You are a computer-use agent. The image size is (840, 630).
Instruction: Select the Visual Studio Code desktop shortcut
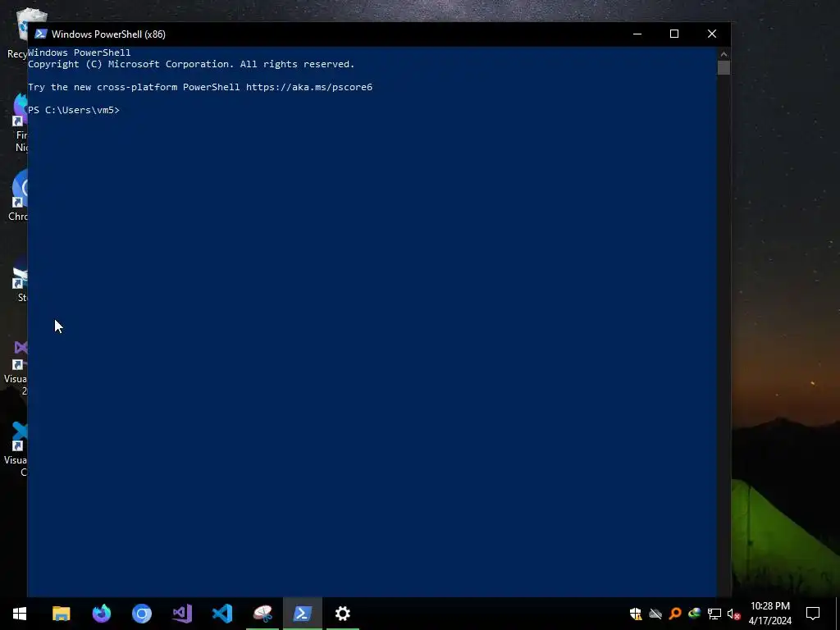pyautogui.click(x=17, y=449)
